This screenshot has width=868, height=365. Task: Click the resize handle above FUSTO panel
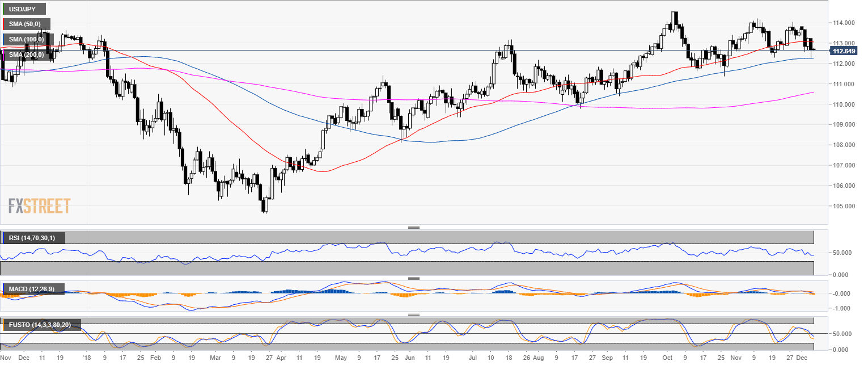pyautogui.click(x=414, y=314)
